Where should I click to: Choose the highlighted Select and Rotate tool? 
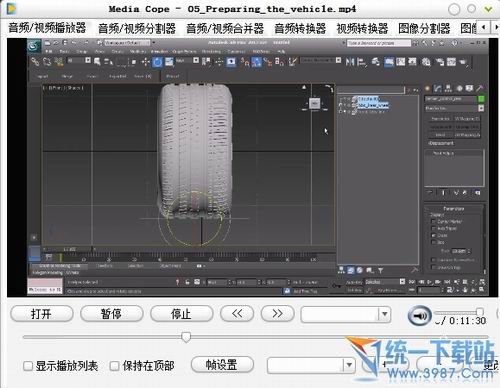click(157, 62)
